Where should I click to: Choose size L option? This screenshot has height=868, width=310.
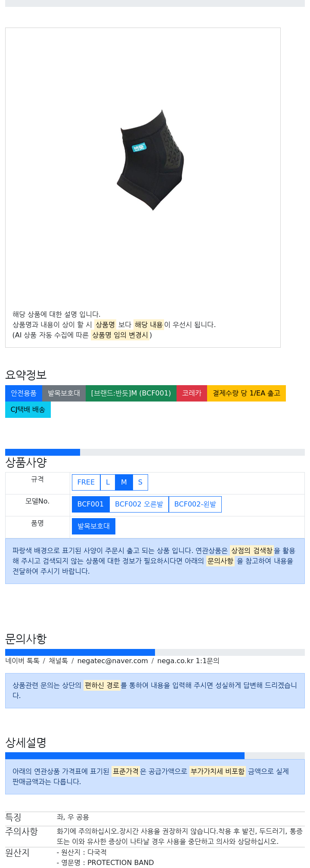pos(108,482)
